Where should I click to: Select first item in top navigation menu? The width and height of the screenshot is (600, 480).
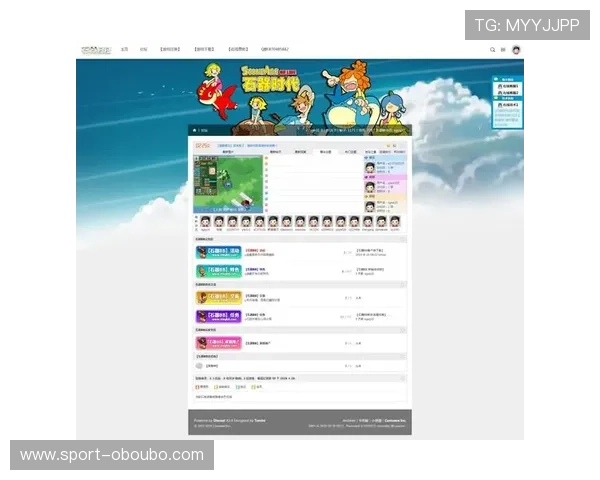[124, 49]
